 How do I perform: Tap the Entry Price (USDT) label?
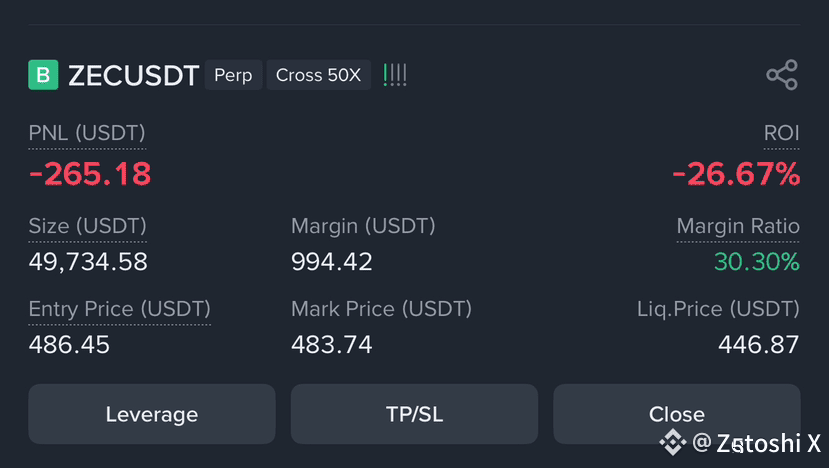[119, 309]
